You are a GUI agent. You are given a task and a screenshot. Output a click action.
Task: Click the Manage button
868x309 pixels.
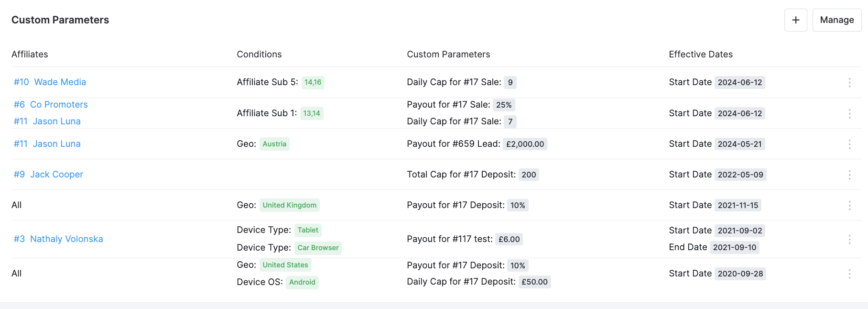837,20
